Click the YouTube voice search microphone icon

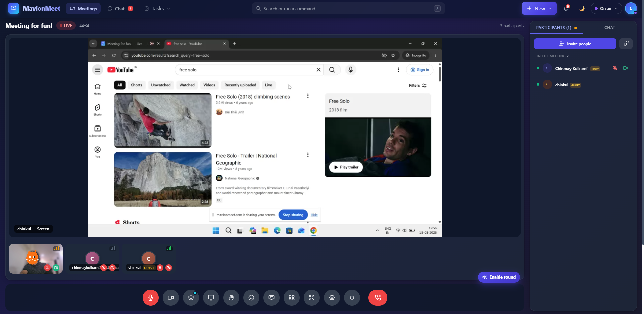click(351, 70)
